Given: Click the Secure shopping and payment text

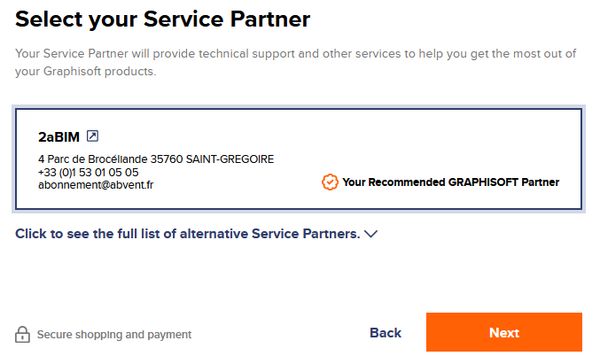Looking at the screenshot, I should [114, 335].
